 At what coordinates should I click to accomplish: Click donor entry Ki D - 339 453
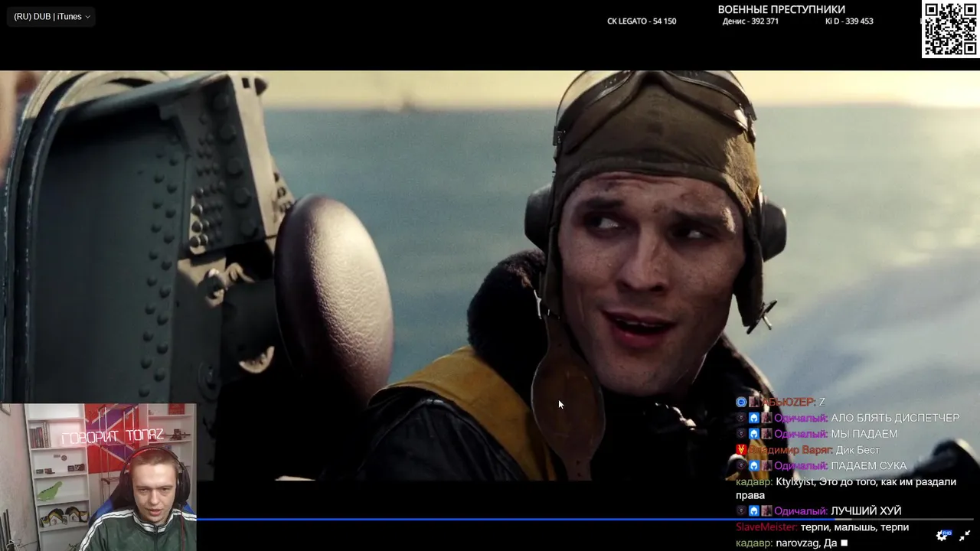click(x=849, y=21)
